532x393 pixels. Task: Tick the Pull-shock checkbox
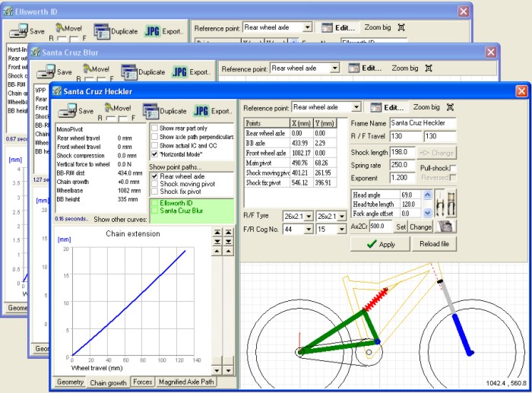[x=454, y=167]
